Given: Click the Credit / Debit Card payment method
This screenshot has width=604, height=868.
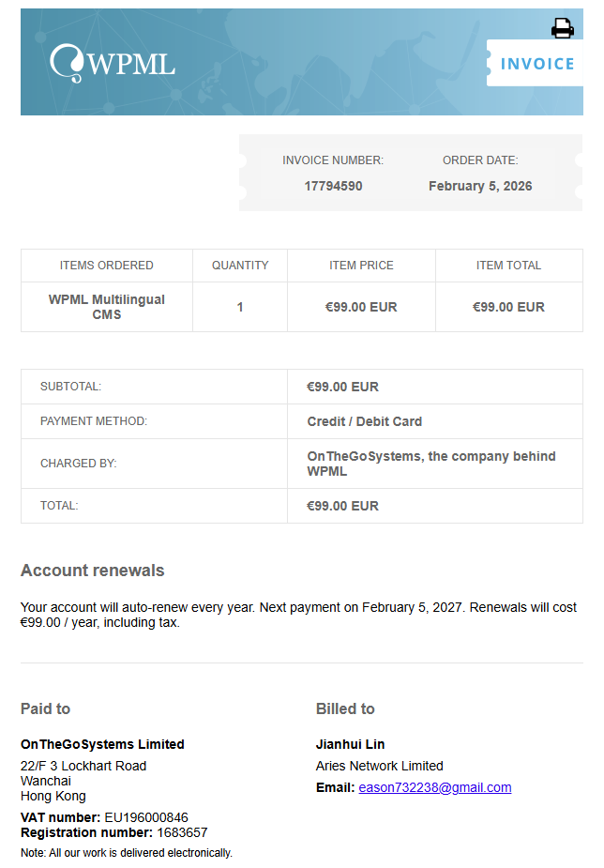Looking at the screenshot, I should pyautogui.click(x=364, y=421).
